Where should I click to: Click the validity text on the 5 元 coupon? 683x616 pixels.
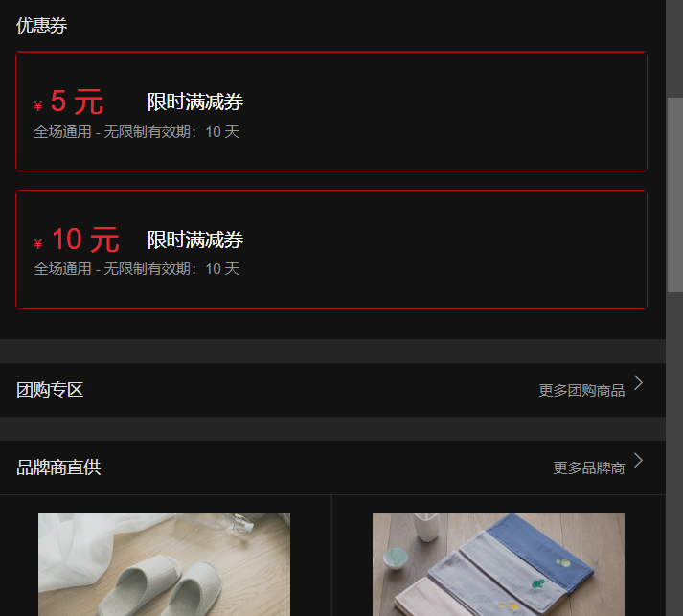137,131
